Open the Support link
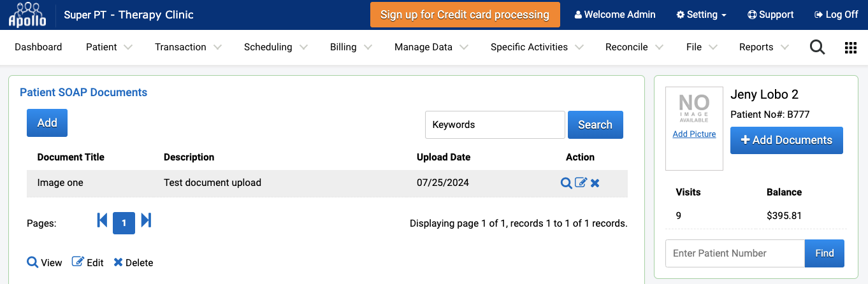Image resolution: width=868 pixels, height=284 pixels. (770, 15)
